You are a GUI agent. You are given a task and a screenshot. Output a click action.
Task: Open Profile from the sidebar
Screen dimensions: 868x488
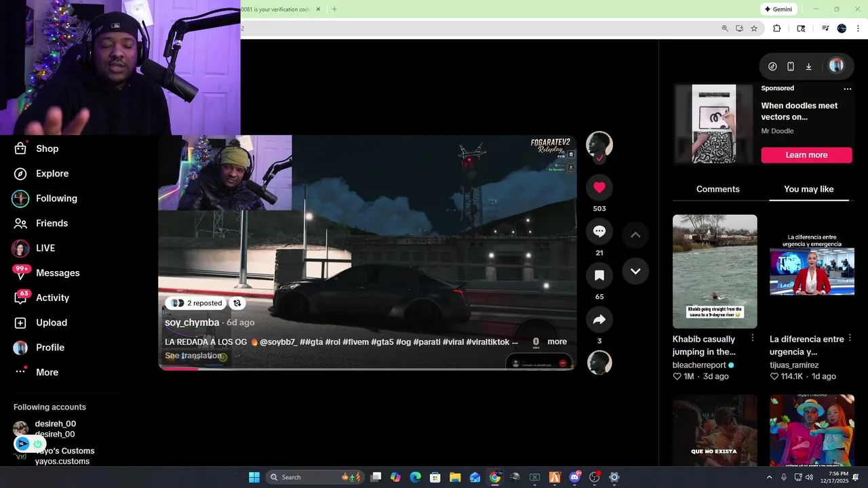(x=39, y=348)
